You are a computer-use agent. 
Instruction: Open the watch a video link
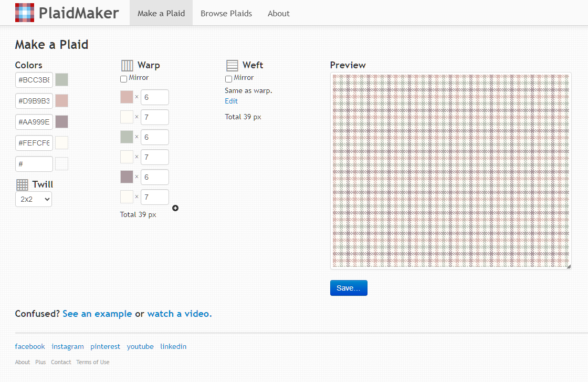click(x=179, y=314)
